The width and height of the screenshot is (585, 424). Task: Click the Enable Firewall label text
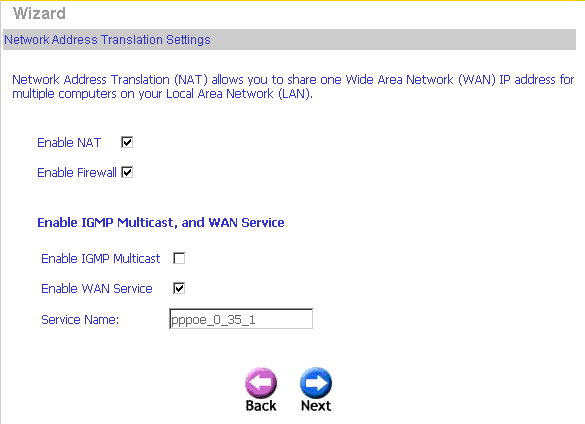(77, 172)
